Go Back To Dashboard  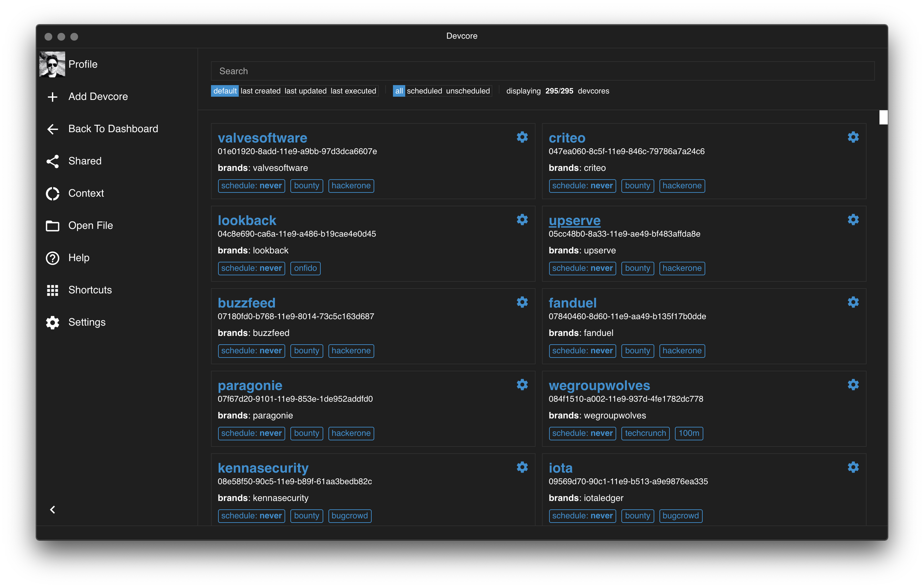point(113,129)
